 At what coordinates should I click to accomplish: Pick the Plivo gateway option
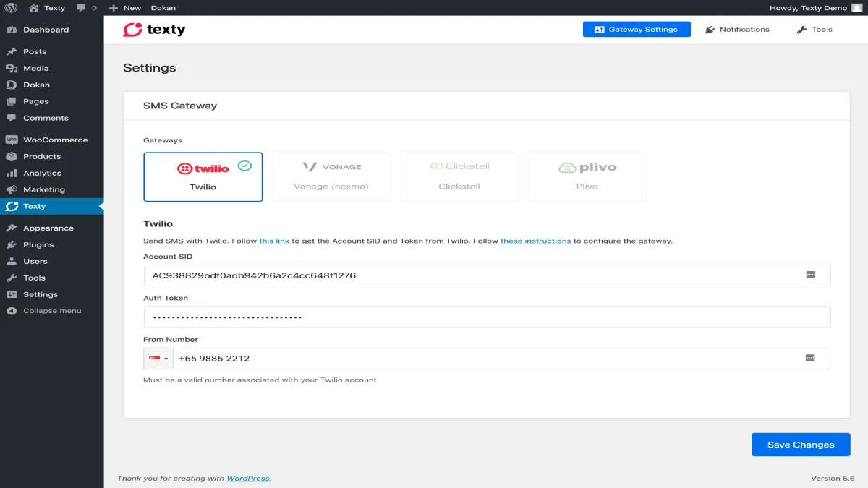(587, 176)
